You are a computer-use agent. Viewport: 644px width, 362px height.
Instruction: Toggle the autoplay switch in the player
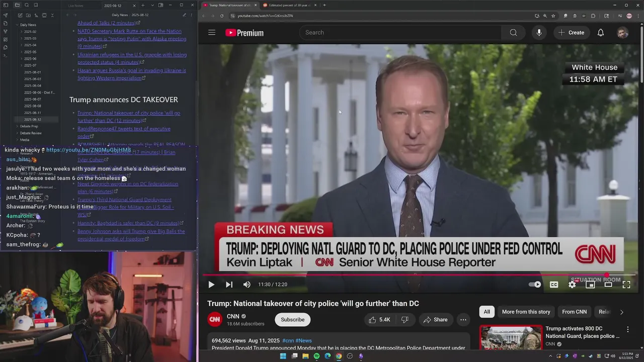[x=535, y=285]
